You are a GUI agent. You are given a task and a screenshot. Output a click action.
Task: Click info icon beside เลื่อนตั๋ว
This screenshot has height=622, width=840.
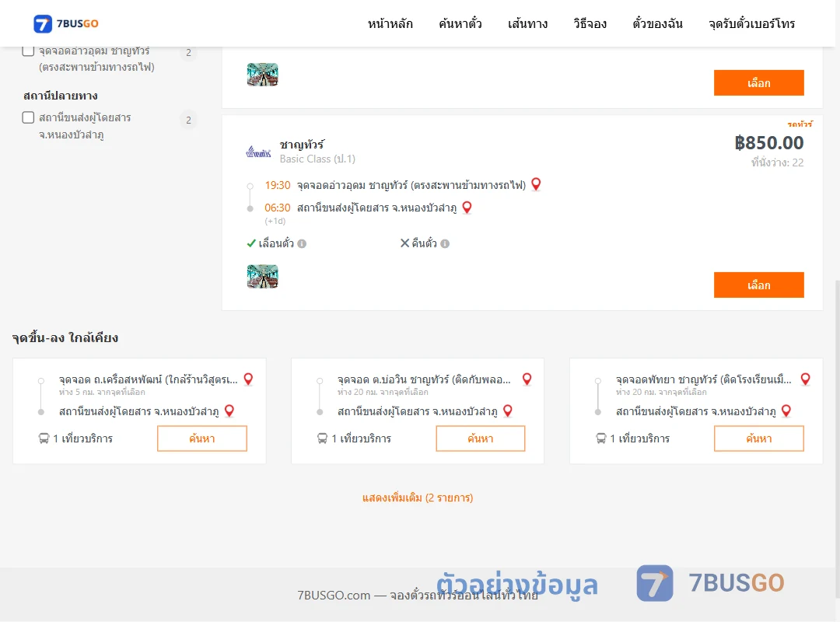[x=302, y=244]
